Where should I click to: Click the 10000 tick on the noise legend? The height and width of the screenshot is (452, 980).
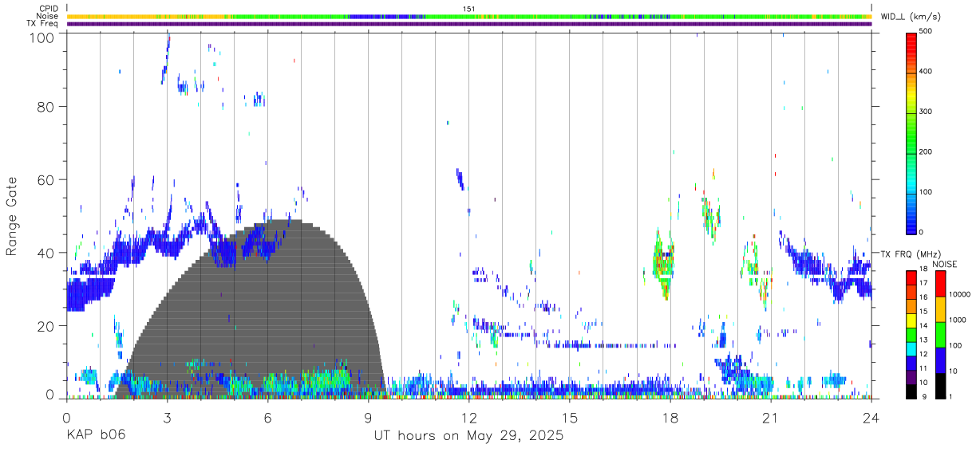click(958, 294)
